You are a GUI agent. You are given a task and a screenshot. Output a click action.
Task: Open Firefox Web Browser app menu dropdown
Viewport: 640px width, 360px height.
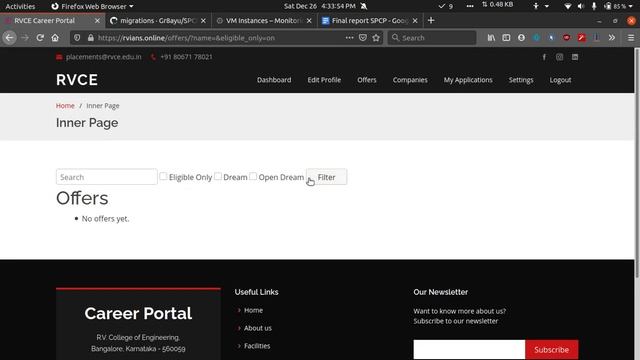[93, 6]
